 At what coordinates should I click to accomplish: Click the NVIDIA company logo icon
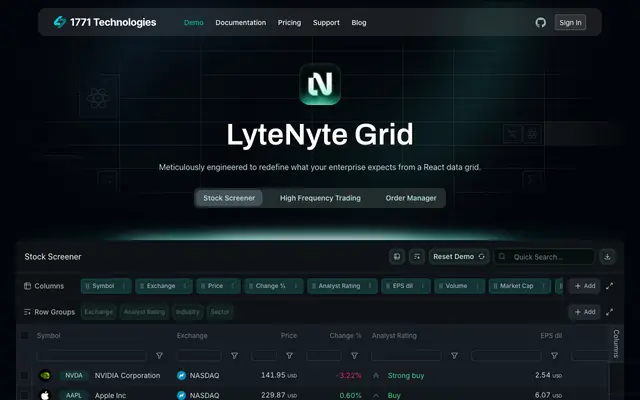coord(45,375)
